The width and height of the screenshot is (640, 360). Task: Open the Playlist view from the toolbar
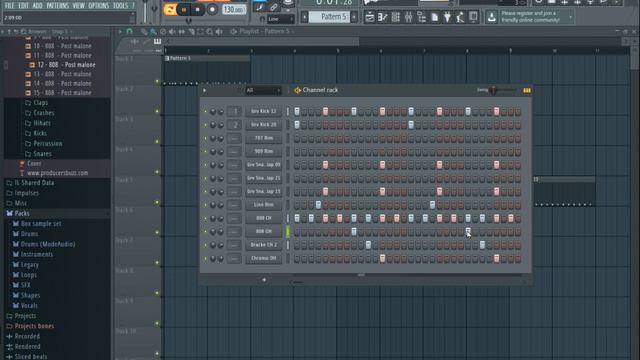point(369,17)
